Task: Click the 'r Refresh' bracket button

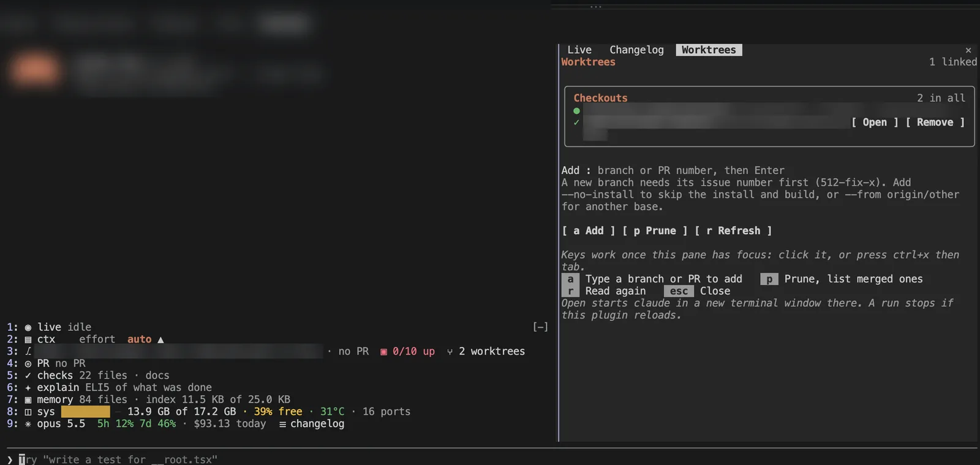Action: pos(733,230)
